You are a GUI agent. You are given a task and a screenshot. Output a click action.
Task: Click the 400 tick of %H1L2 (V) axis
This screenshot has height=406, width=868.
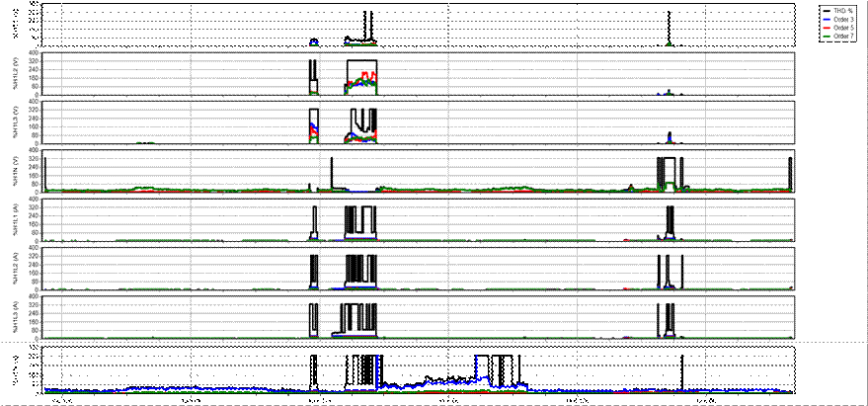(36, 52)
